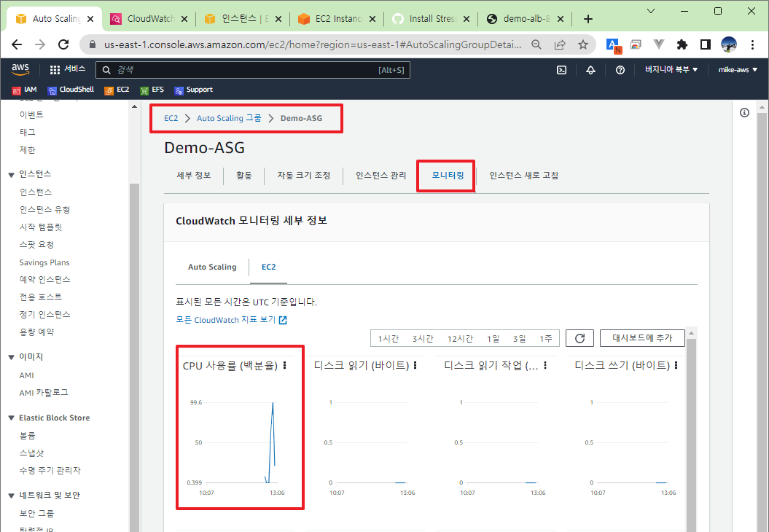
Task: Switch to the 활동 tab
Action: click(x=243, y=176)
